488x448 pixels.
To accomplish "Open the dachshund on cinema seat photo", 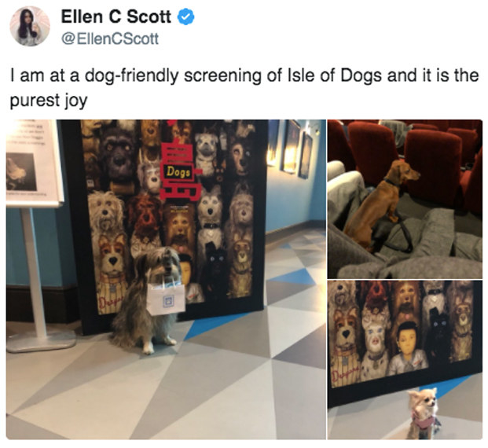I will [x=405, y=199].
